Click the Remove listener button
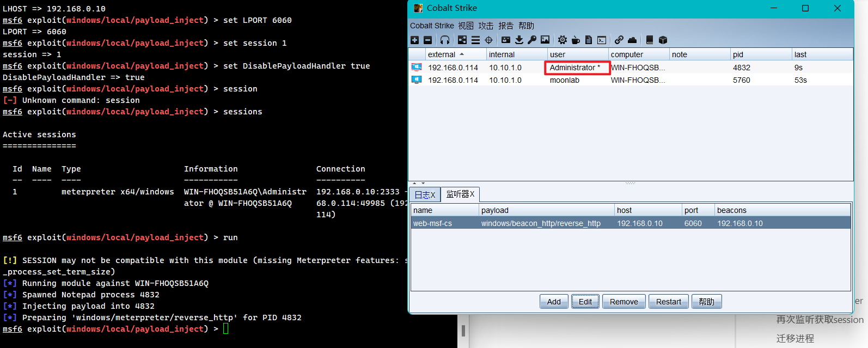The height and width of the screenshot is (348, 868). [624, 302]
